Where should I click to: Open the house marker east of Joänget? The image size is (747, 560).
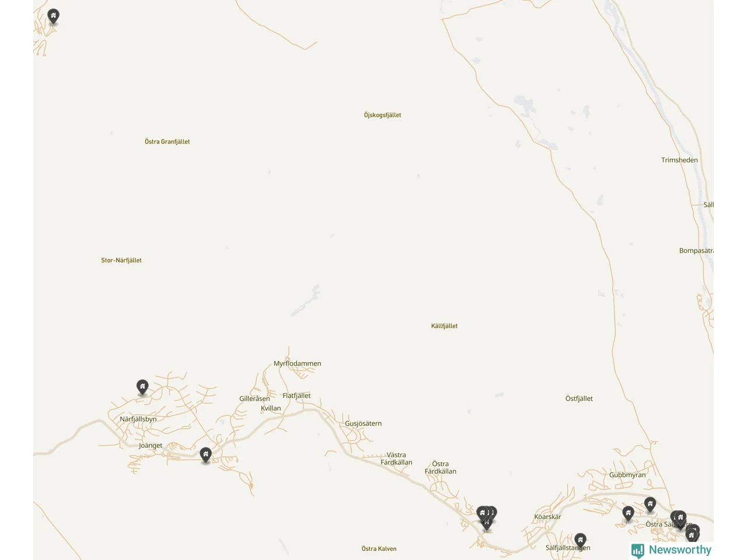tap(205, 455)
